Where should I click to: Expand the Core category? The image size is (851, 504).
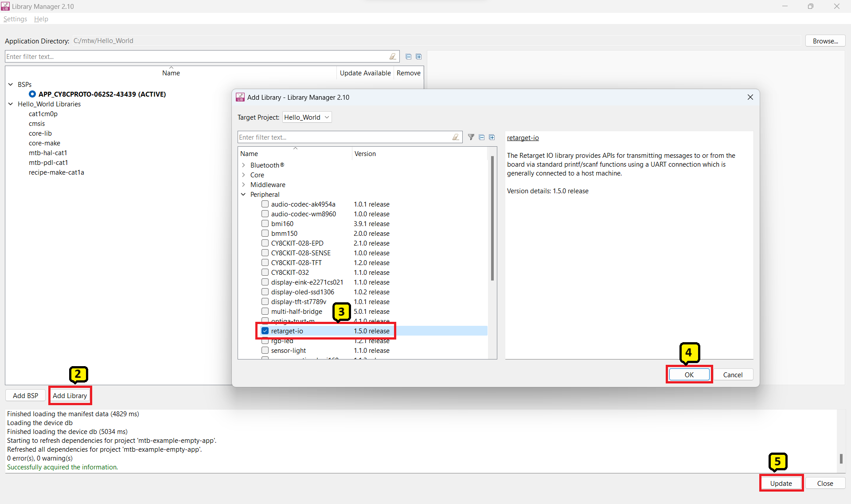[243, 175]
